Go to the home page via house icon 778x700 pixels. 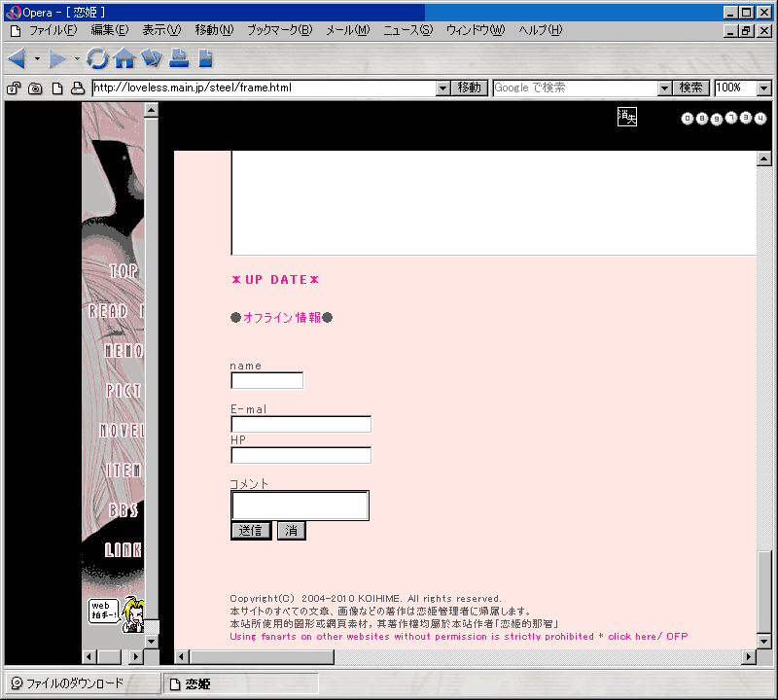(x=124, y=58)
